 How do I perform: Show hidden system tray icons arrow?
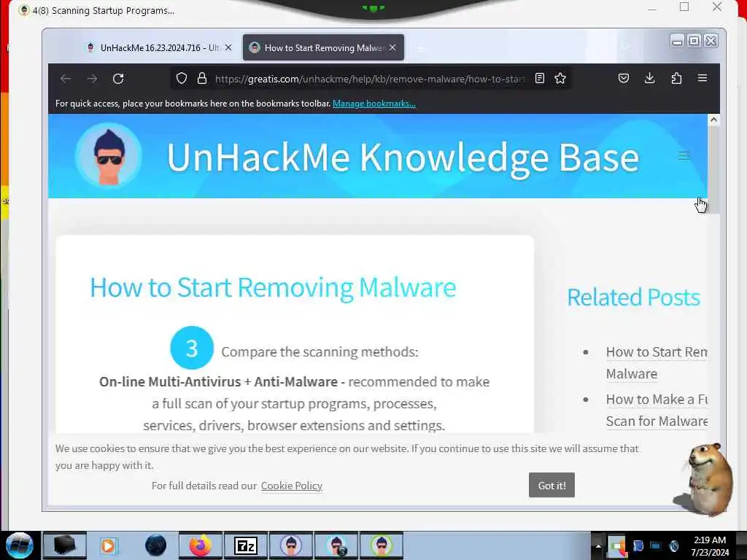click(598, 545)
